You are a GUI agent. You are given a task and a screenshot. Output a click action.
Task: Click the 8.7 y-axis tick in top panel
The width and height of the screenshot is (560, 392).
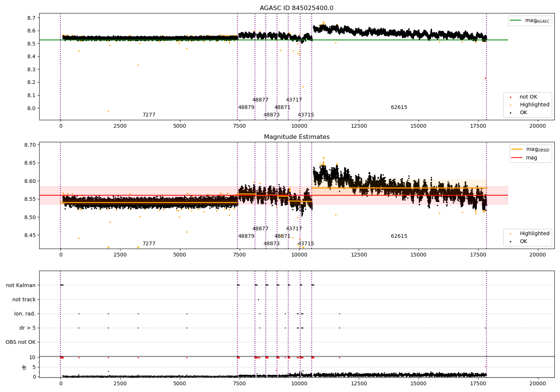point(31,18)
